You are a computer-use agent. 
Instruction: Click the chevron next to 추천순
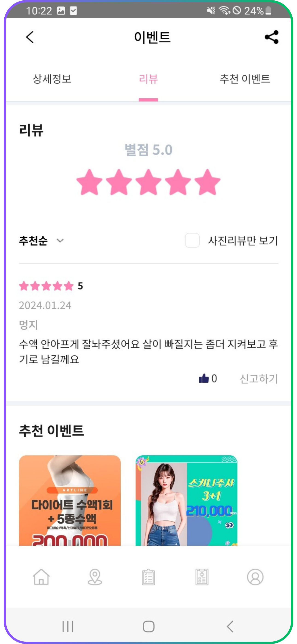click(60, 240)
